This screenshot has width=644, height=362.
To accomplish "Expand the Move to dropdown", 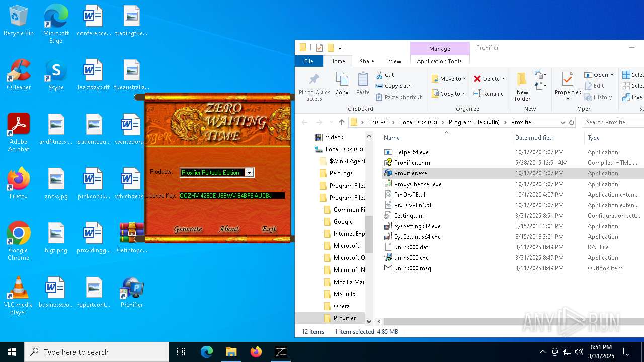I will pyautogui.click(x=464, y=79).
